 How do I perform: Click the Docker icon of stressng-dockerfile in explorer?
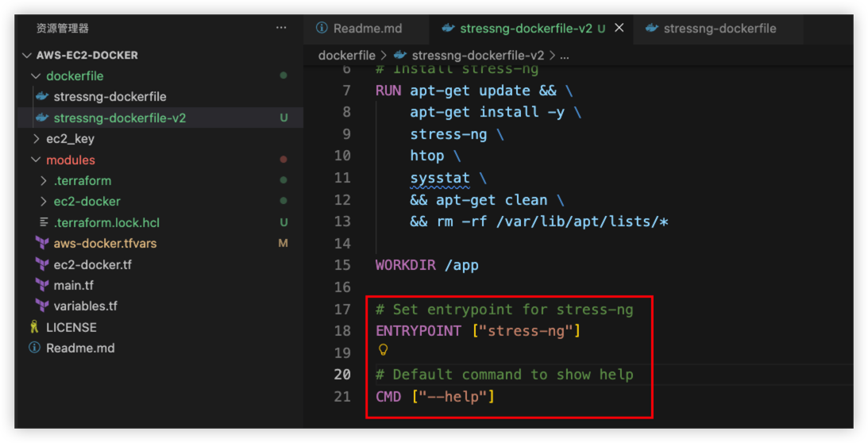42,97
